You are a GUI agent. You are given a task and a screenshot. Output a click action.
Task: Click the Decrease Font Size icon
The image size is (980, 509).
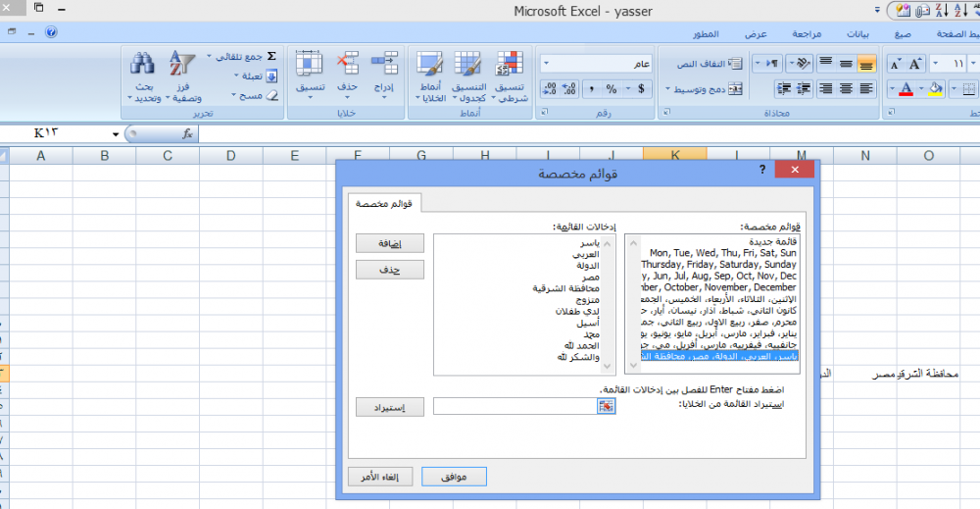(896, 64)
